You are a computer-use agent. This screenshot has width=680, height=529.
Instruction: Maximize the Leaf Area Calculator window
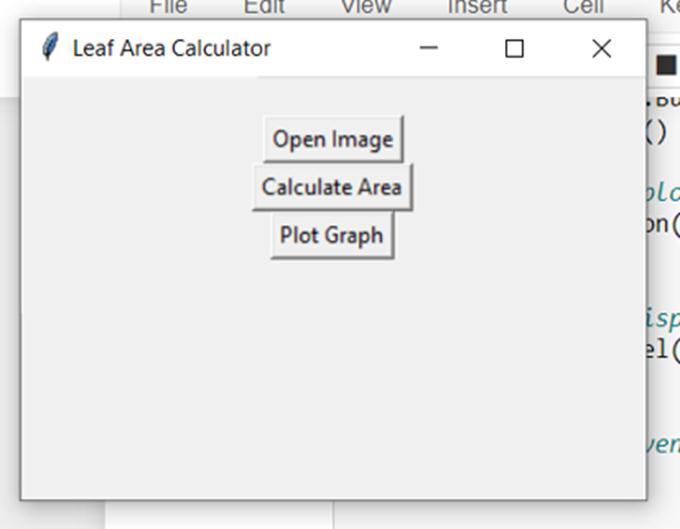pyautogui.click(x=514, y=48)
